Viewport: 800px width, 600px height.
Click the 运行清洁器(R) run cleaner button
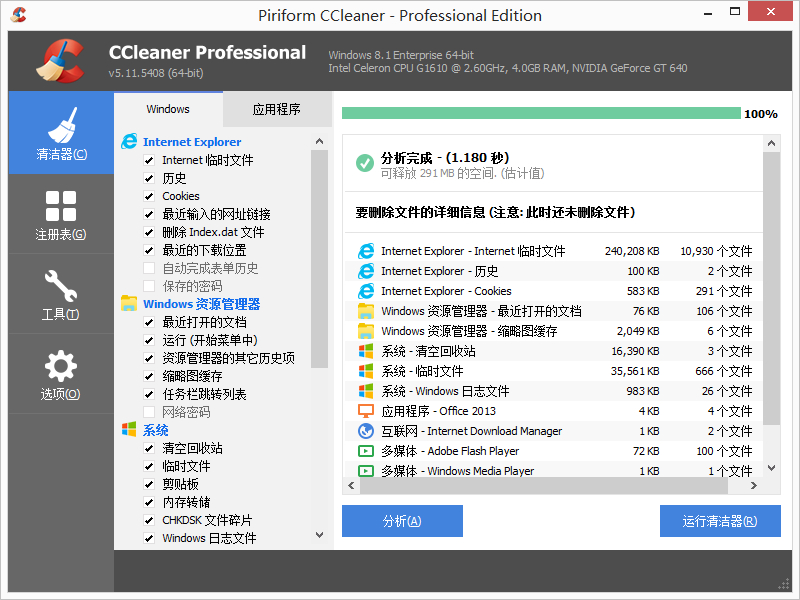[720, 521]
